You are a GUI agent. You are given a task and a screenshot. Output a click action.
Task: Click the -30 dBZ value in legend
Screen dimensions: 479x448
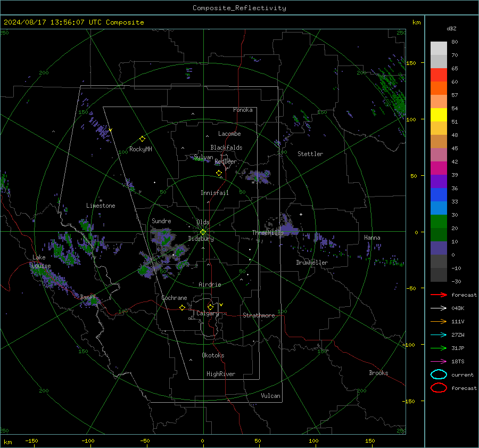click(x=457, y=282)
